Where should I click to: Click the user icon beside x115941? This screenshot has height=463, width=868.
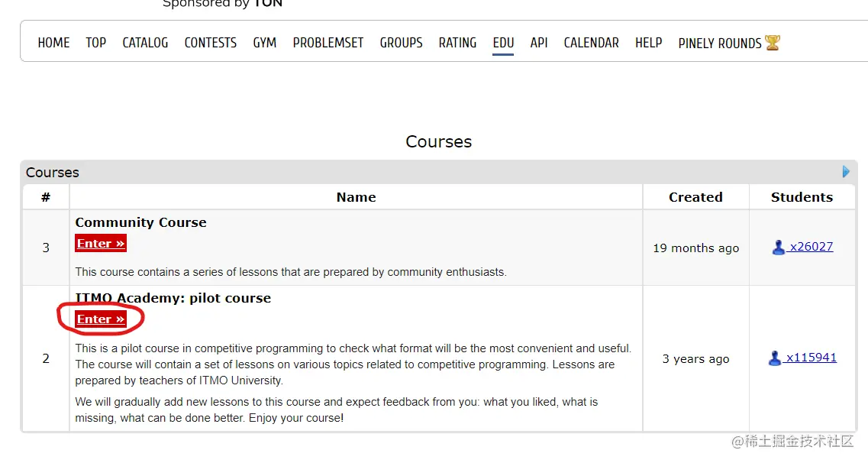[x=775, y=358]
